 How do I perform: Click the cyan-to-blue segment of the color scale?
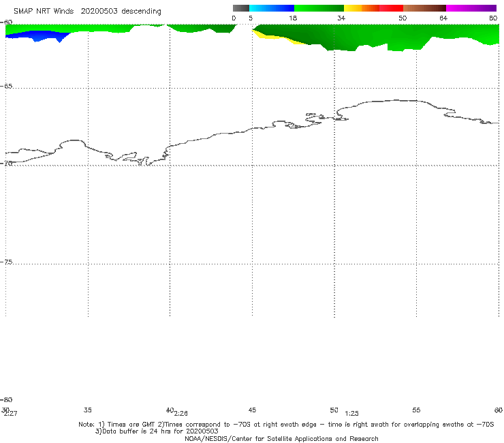coord(272,8)
